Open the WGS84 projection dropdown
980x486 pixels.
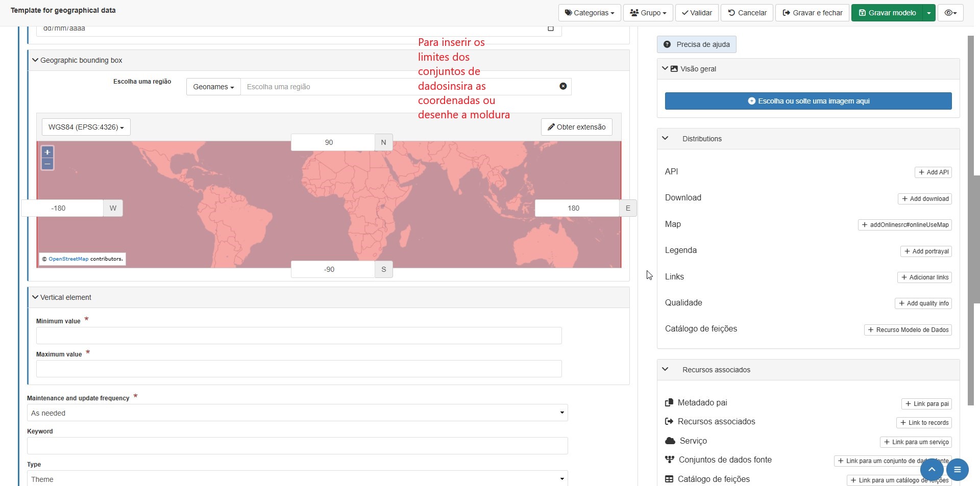[86, 127]
